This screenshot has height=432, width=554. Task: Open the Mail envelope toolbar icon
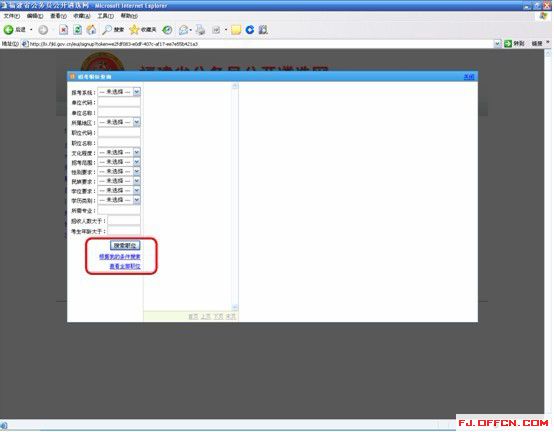(x=184, y=30)
